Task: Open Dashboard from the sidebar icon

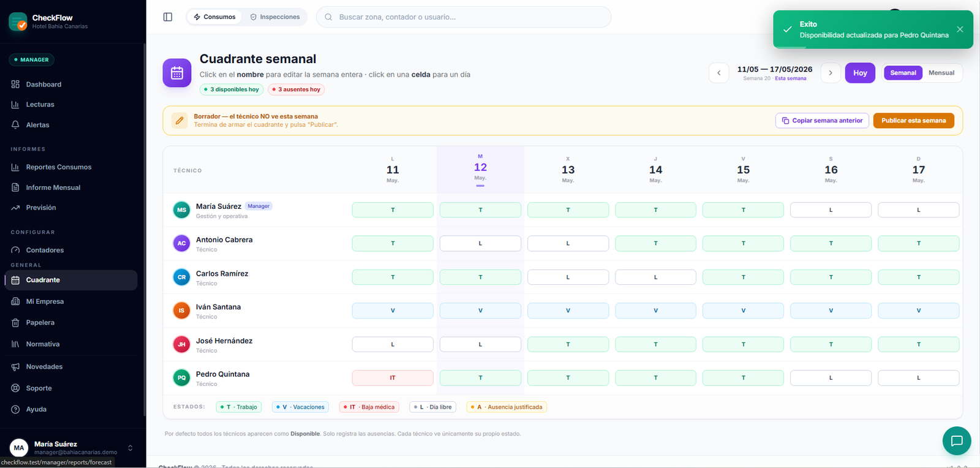Action: coord(15,85)
